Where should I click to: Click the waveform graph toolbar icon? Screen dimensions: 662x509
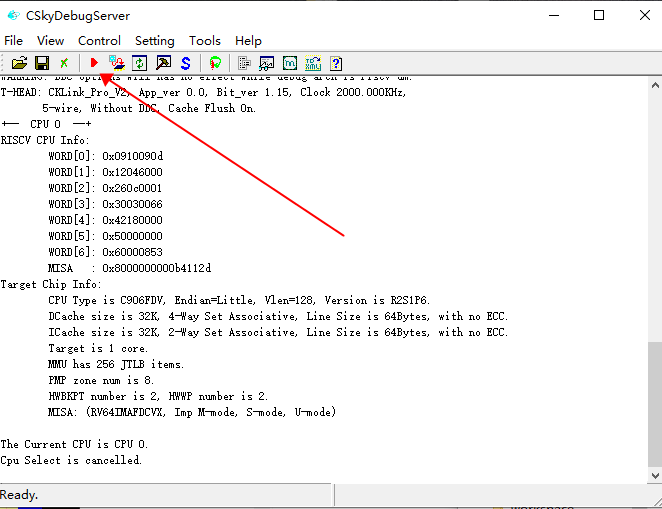pos(267,63)
